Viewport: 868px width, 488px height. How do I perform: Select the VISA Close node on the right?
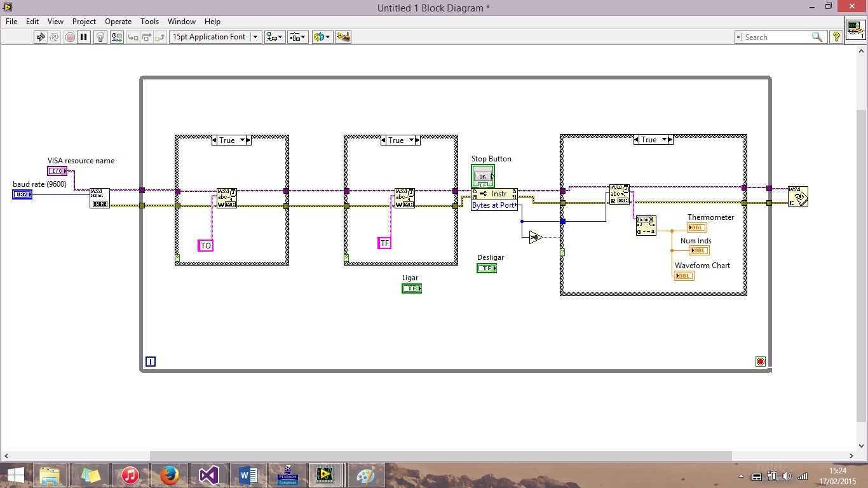(797, 197)
